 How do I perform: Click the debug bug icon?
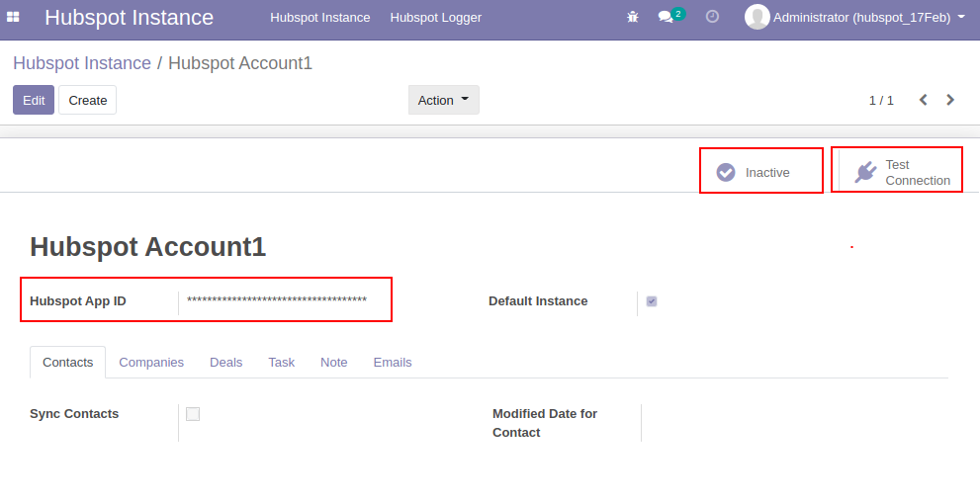pyautogui.click(x=633, y=18)
